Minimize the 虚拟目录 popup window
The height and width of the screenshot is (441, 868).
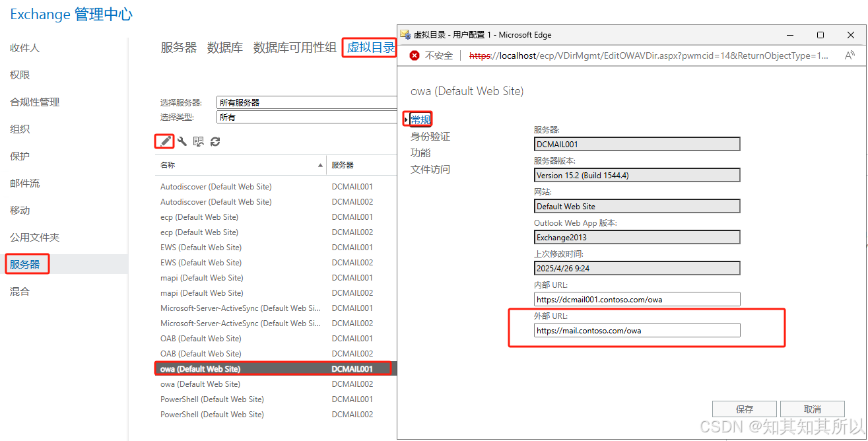[791, 35]
